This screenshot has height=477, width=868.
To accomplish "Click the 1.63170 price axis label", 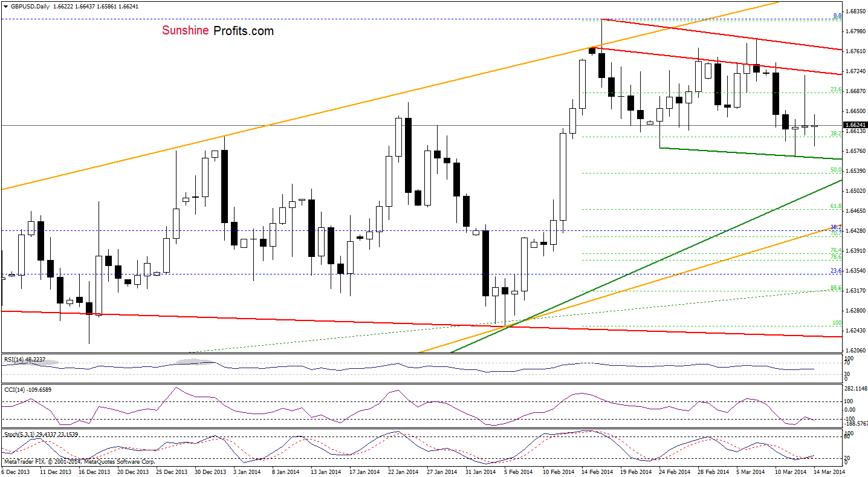I will (857, 291).
